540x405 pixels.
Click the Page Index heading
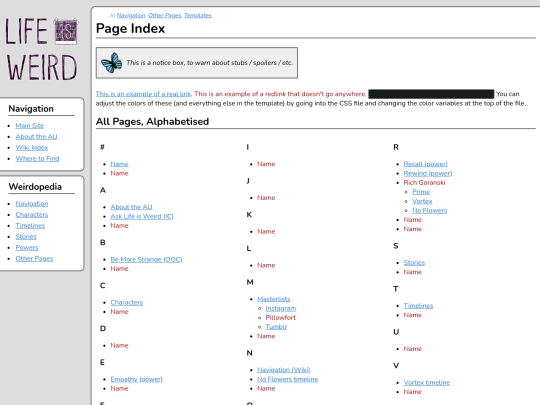[131, 29]
